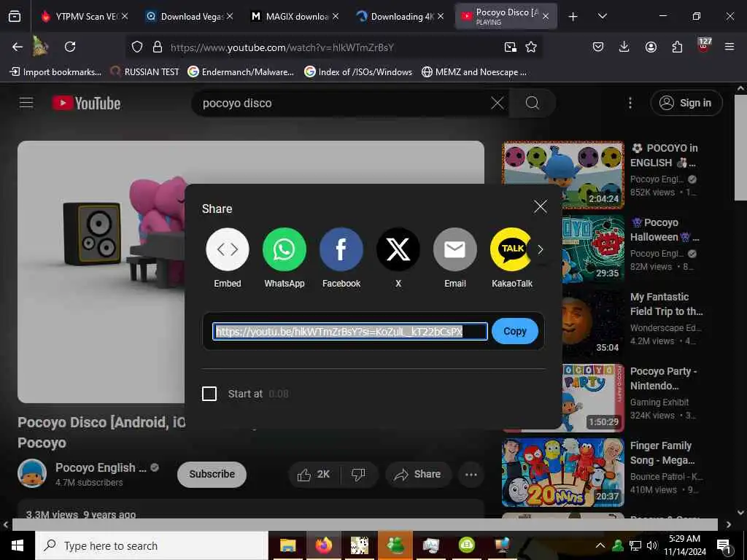Copy the short video link
The image size is (747, 560).
(515, 331)
